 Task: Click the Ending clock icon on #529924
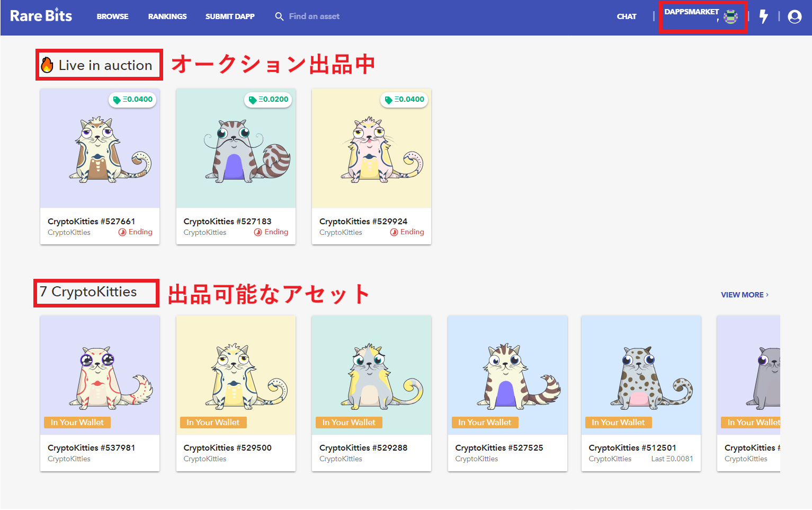coord(394,232)
